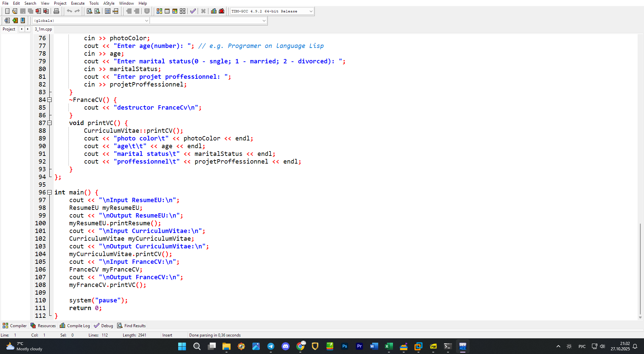Click the New source file icon
644x354 pixels.
(7, 11)
